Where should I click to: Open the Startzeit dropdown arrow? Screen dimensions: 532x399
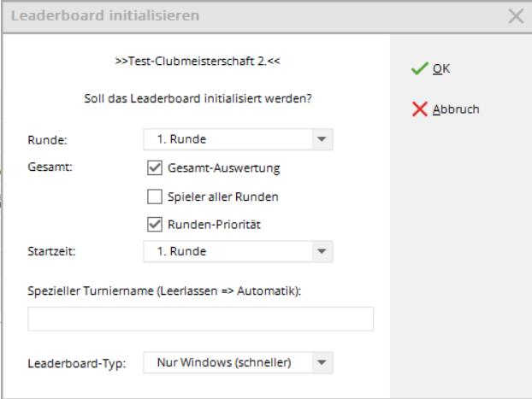click(322, 251)
